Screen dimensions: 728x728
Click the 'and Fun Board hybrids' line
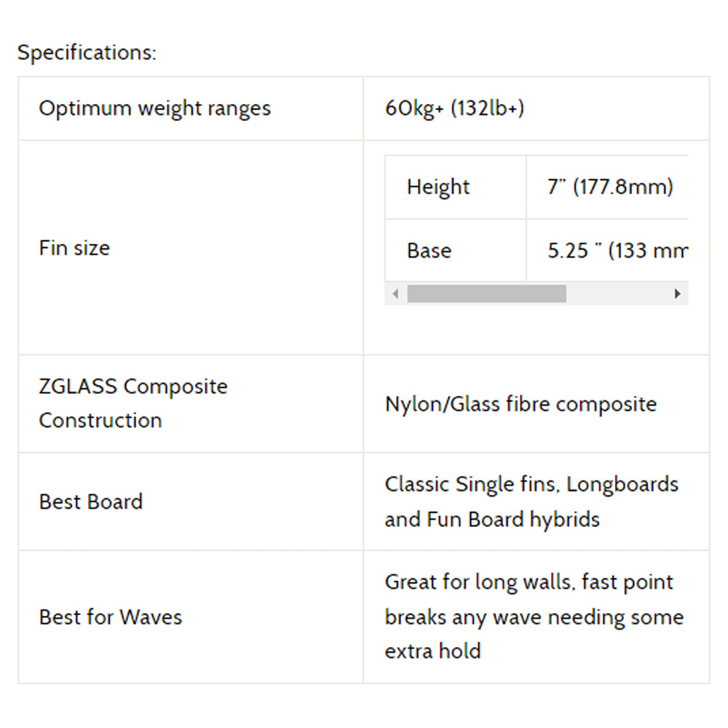[x=492, y=520]
